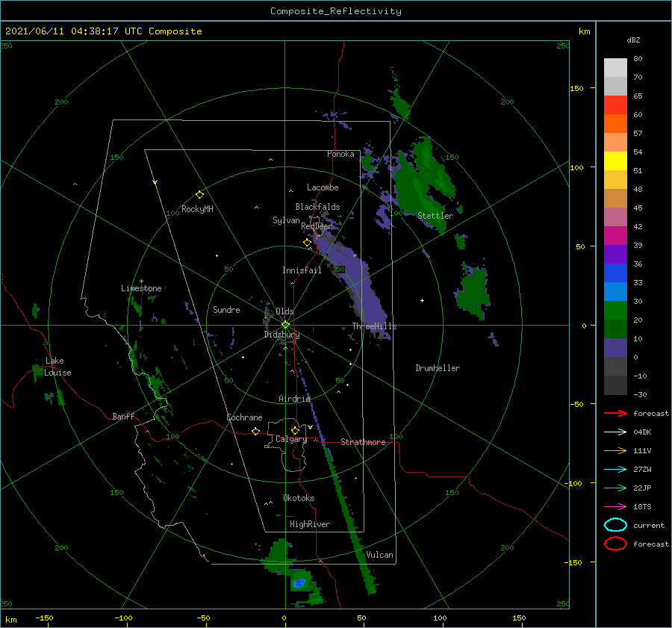Select the magenta swatch above 39 label
This screenshot has height=628, width=672.
615,235
